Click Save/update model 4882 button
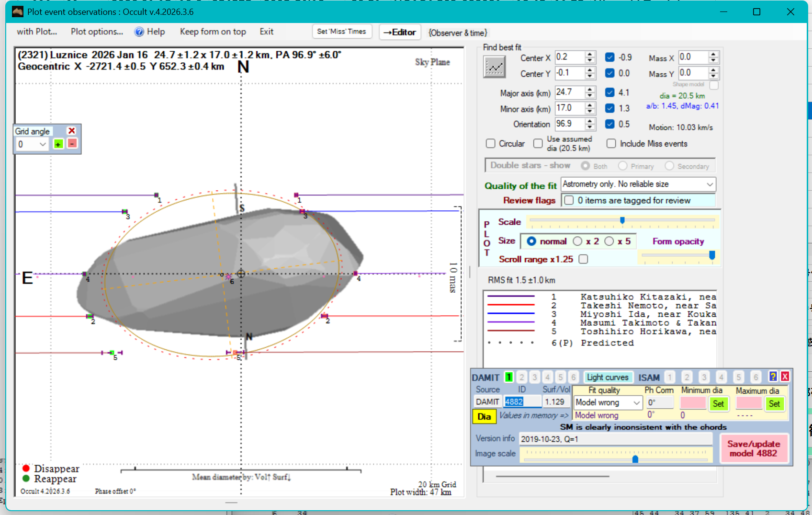 (x=754, y=448)
